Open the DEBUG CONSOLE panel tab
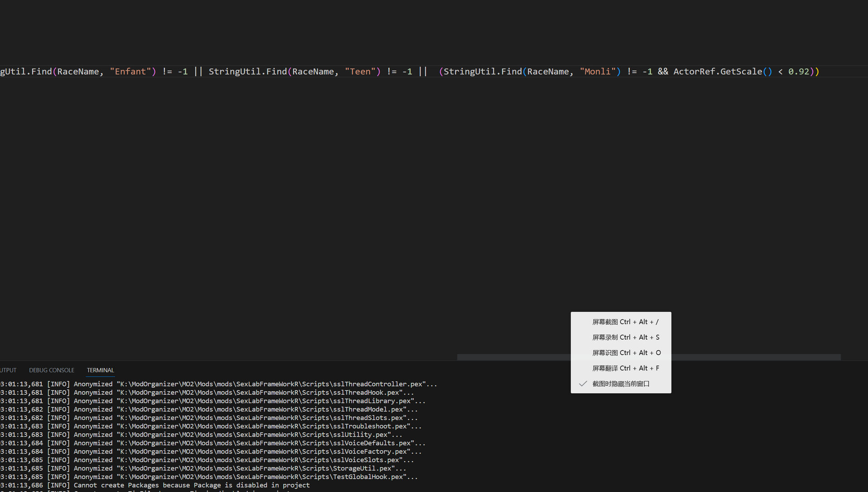 click(x=52, y=370)
